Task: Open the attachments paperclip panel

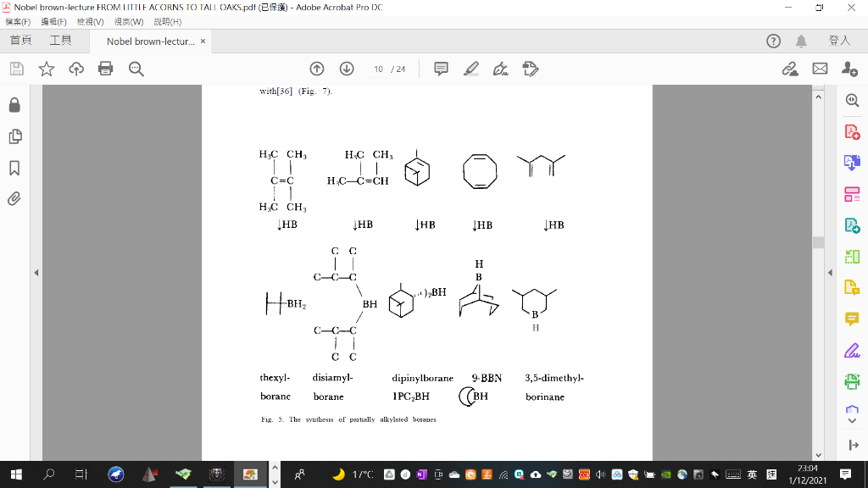Action: pyautogui.click(x=14, y=198)
